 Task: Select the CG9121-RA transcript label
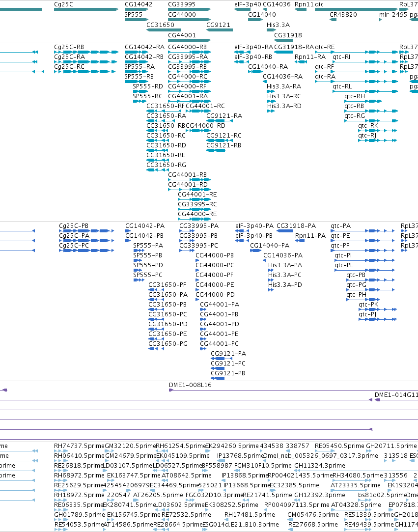pos(224,116)
